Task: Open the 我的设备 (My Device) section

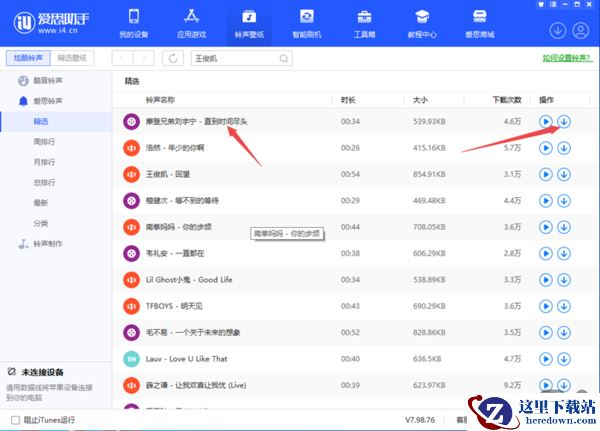Action: (x=134, y=24)
